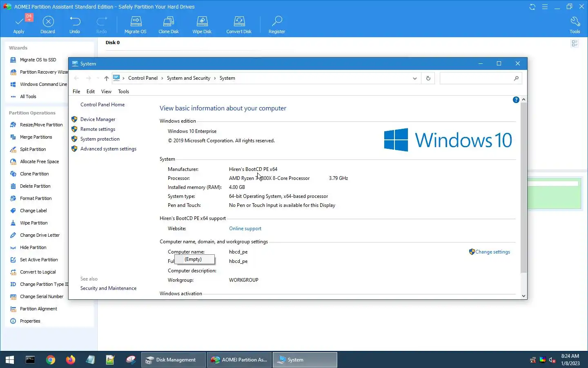588x368 pixels.
Task: Open the Tools wrench icon
Action: pos(575,25)
